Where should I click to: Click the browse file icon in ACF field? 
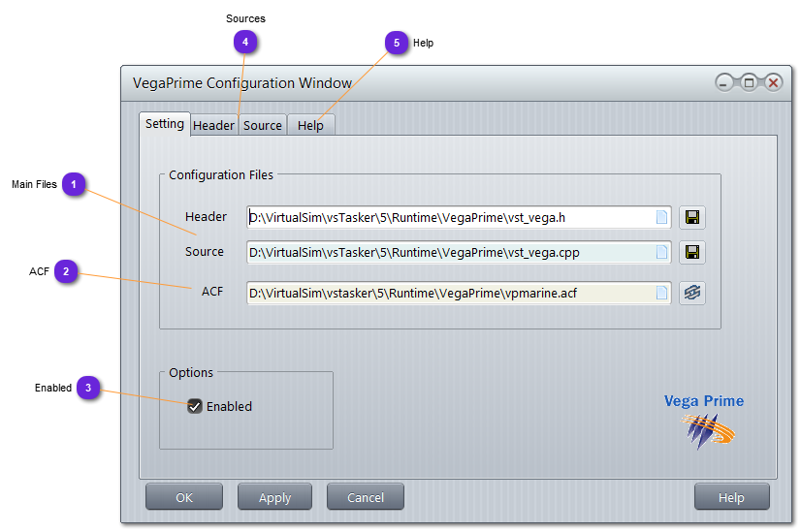(661, 293)
